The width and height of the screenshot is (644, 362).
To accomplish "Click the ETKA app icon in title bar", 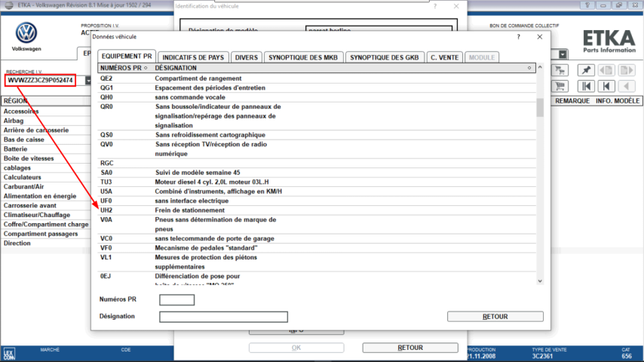I will [x=9, y=5].
